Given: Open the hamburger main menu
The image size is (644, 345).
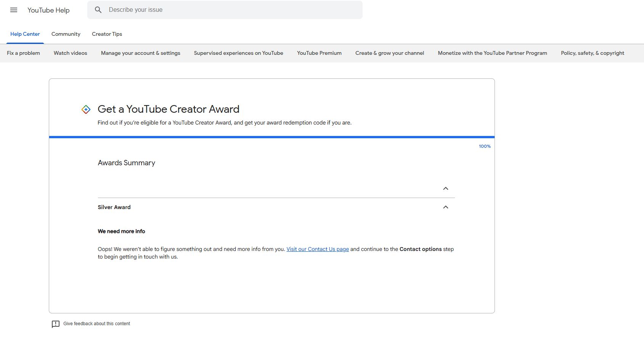Looking at the screenshot, I should pos(14,10).
